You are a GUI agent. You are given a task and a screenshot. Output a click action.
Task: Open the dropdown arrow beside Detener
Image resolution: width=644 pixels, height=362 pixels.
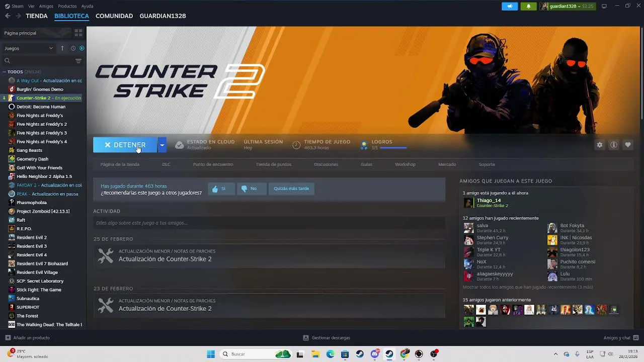[162, 145]
